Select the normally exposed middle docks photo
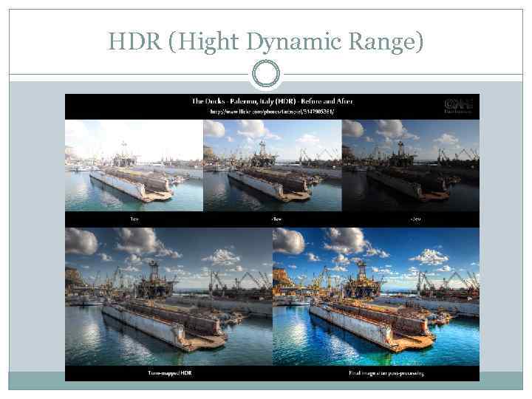The image size is (532, 399). [273, 166]
